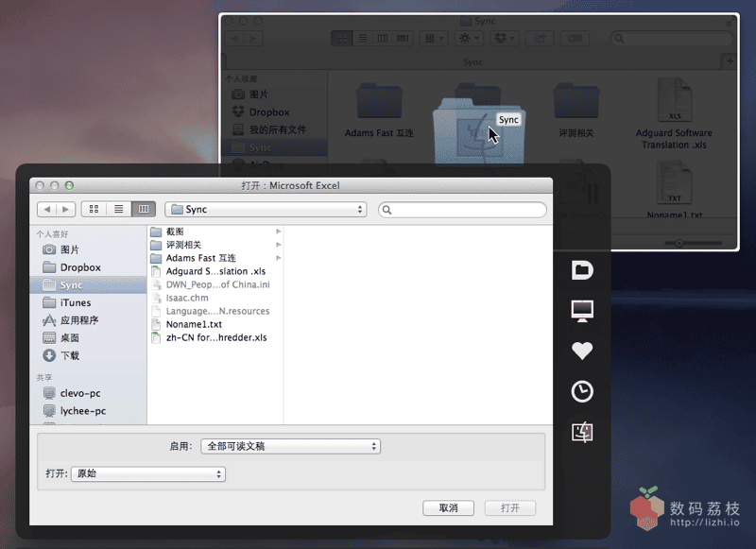Click the Finder window search field

click(672, 39)
